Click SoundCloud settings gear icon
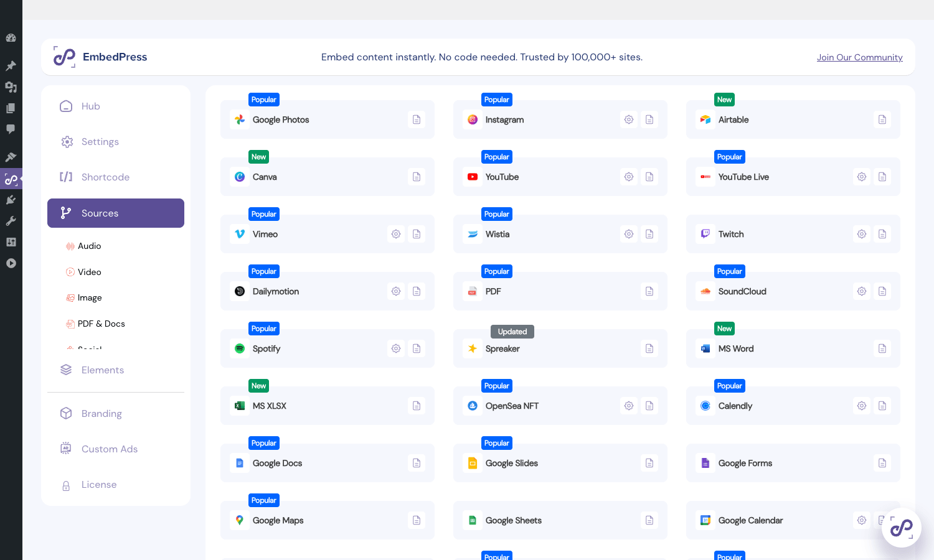This screenshot has height=560, width=934. pyautogui.click(x=862, y=291)
